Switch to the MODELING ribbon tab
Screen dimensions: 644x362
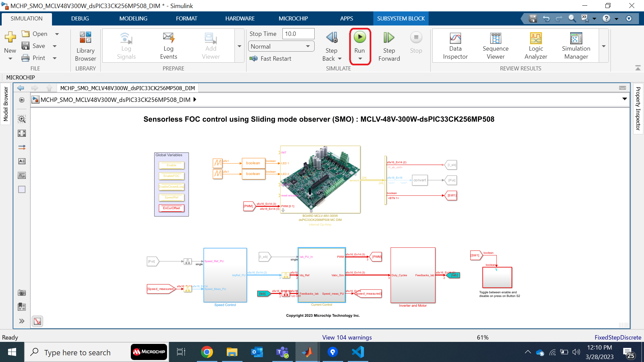click(133, 18)
